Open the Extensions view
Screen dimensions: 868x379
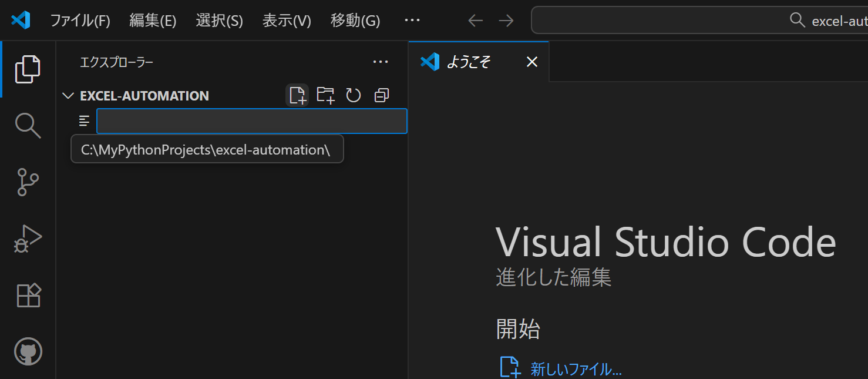point(28,295)
